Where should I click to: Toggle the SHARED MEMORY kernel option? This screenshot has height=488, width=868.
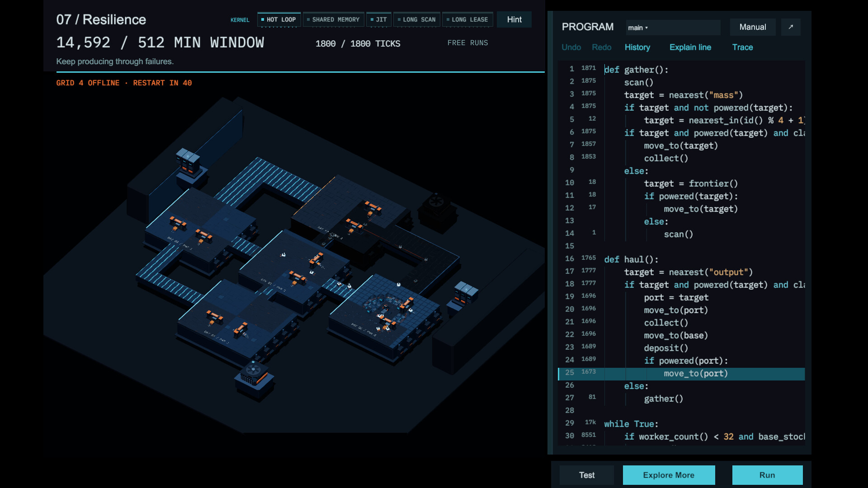(x=333, y=19)
